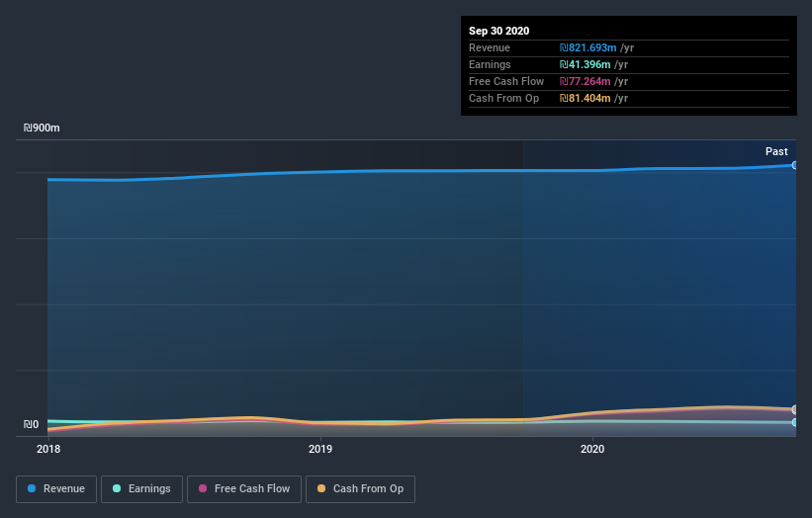Click the Cash From Op label in tooltip
The image size is (812, 518).
[x=503, y=98]
